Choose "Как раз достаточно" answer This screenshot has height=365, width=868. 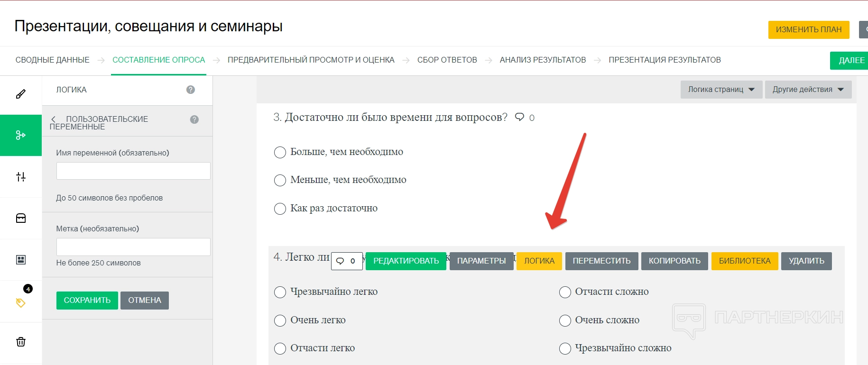click(280, 209)
